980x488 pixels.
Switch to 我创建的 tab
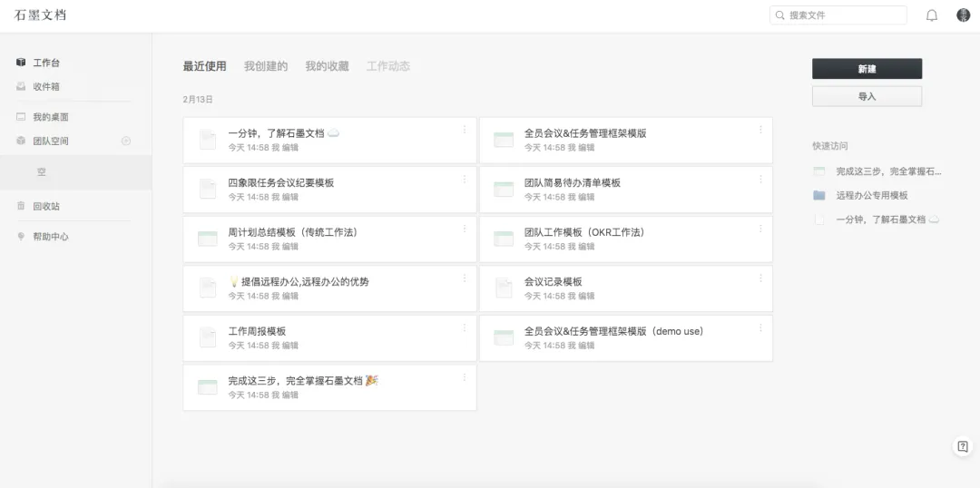tap(266, 66)
